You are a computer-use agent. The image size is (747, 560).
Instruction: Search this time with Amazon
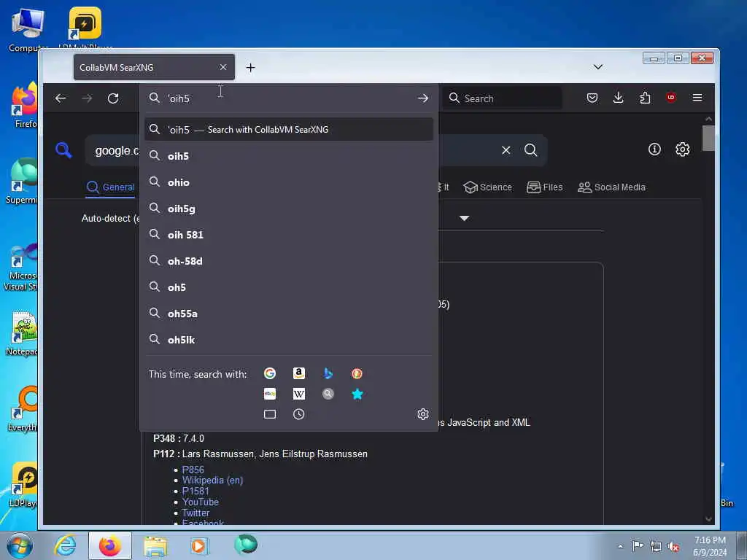[298, 374]
